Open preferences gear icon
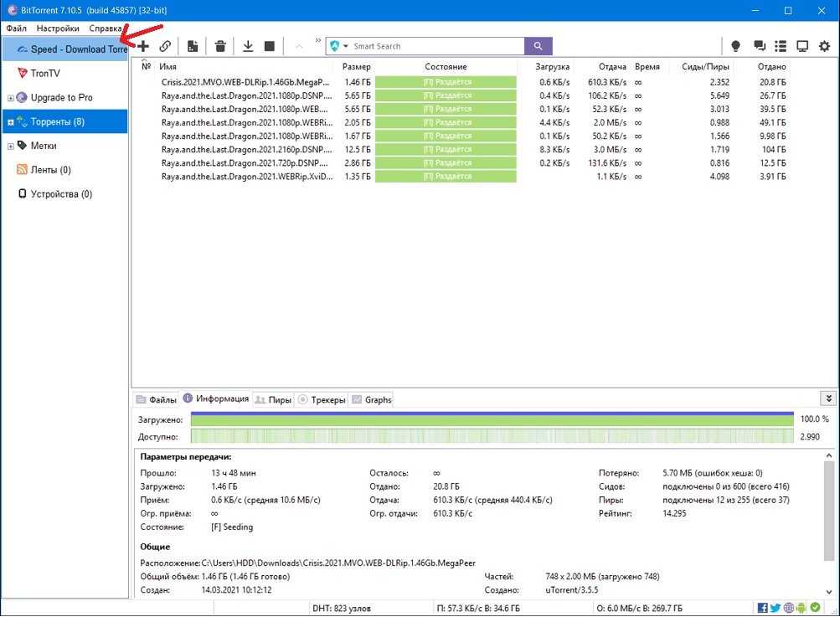Viewport: 840px width, 617px height. 824,46
